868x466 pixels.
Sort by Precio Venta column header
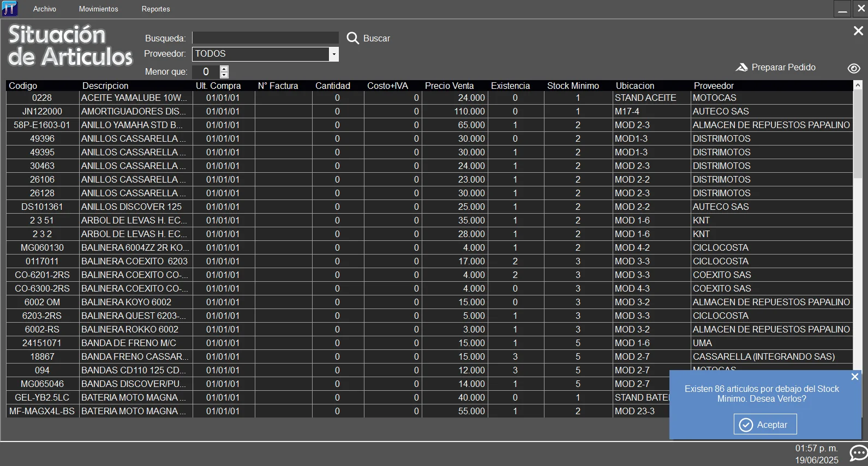449,86
